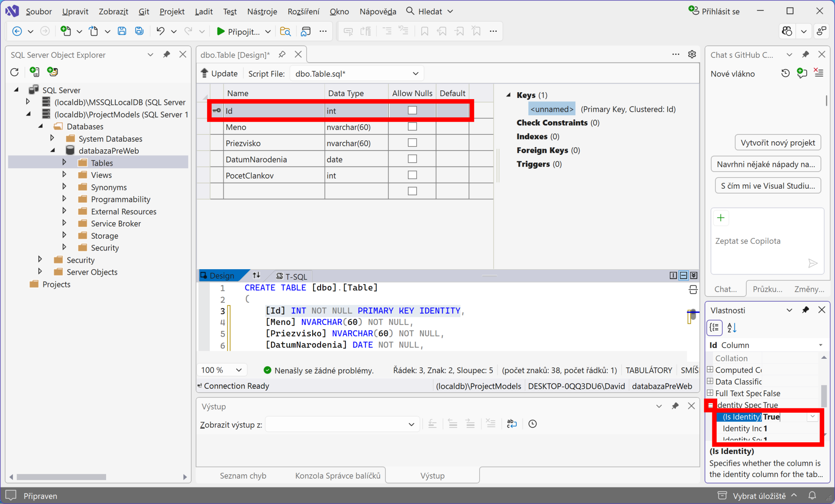This screenshot has width=835, height=504.
Task: Toggle Allow Nulls for Priezvisko column
Action: [x=412, y=143]
